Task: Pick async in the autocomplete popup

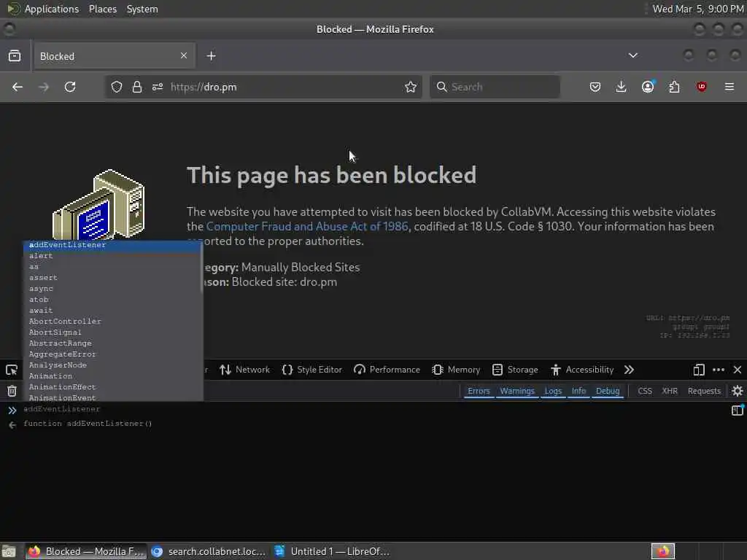Action: 113,289
